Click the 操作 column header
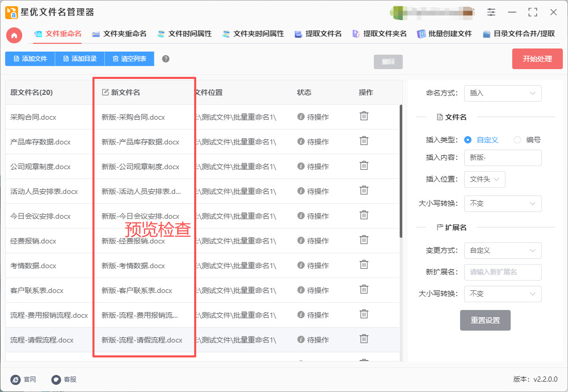This screenshot has width=568, height=392. [366, 92]
